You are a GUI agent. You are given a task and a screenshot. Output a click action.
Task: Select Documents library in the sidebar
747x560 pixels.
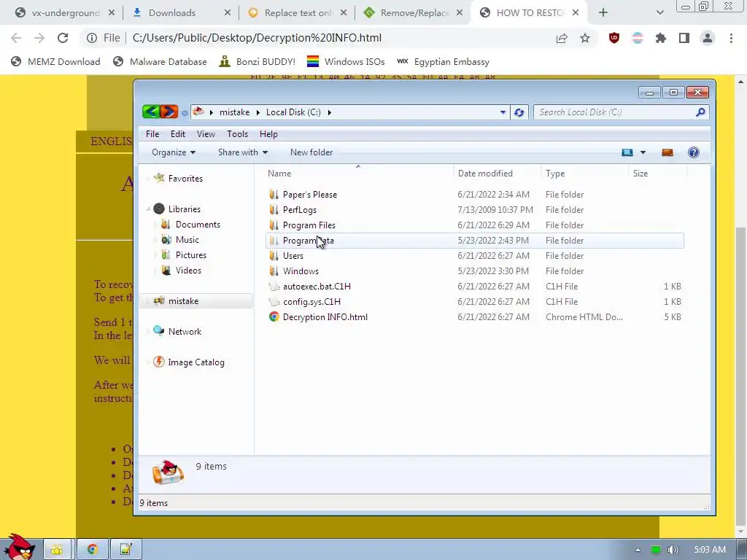(198, 225)
